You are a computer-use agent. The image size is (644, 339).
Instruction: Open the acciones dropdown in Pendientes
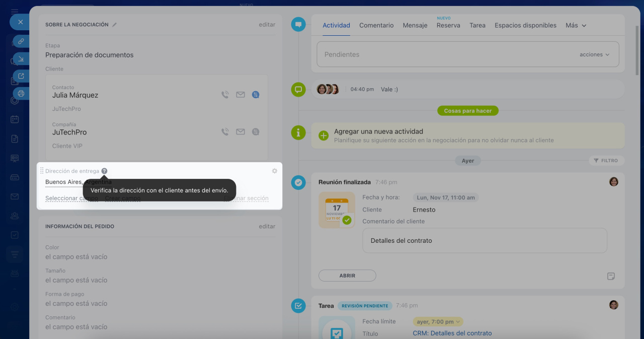click(594, 54)
